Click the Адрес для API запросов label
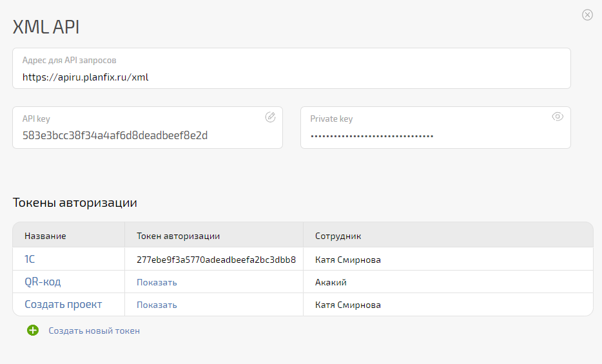This screenshot has height=364, width=602. pyautogui.click(x=69, y=60)
